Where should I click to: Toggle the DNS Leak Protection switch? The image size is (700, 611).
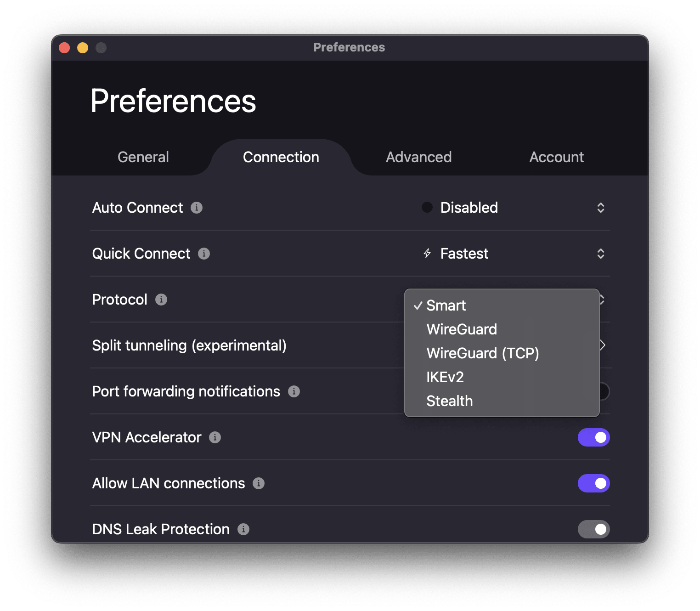point(593,529)
